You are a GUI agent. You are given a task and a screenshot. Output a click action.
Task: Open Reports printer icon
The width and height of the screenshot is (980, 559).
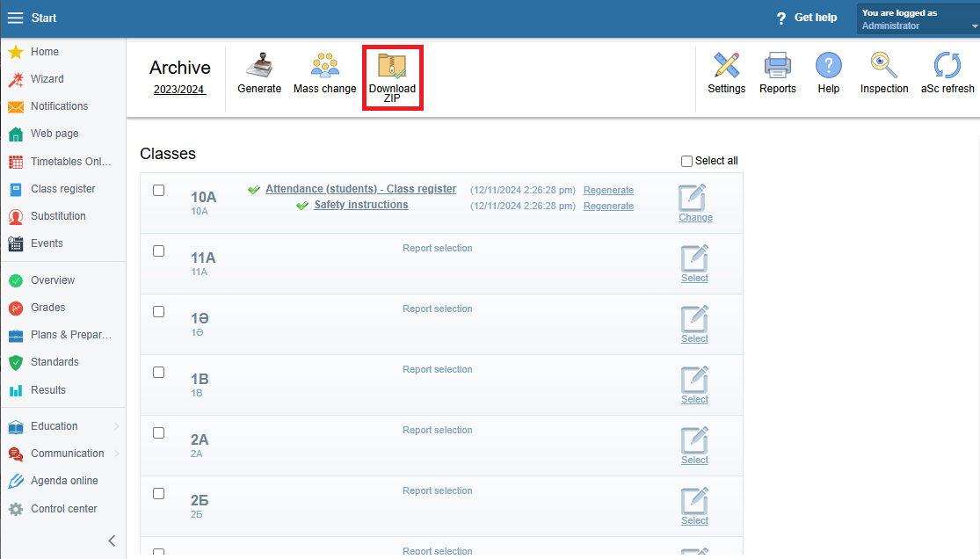tap(778, 65)
